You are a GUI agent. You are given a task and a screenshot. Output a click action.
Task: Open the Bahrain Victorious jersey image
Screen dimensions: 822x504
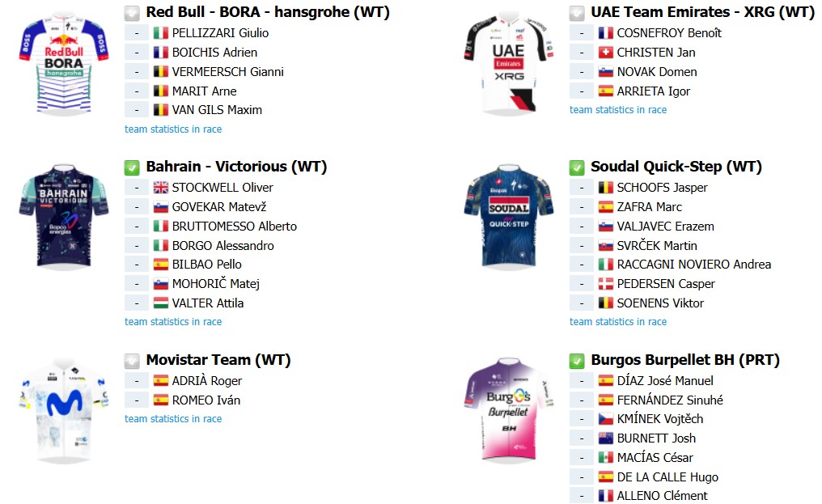(64, 216)
